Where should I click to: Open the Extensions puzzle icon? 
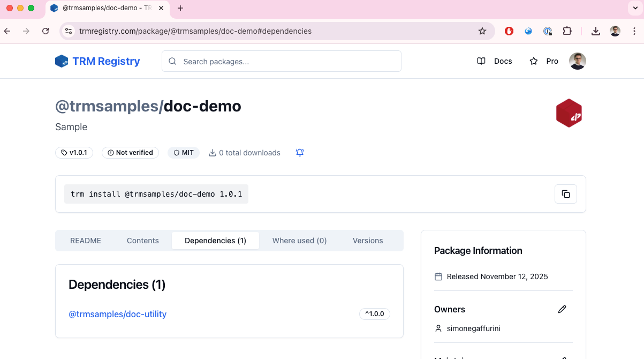567,31
